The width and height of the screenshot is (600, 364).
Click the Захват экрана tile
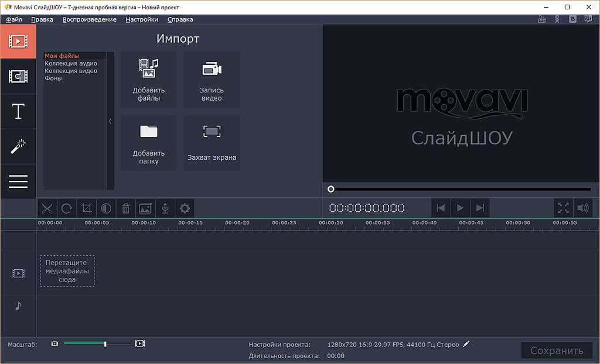[212, 143]
